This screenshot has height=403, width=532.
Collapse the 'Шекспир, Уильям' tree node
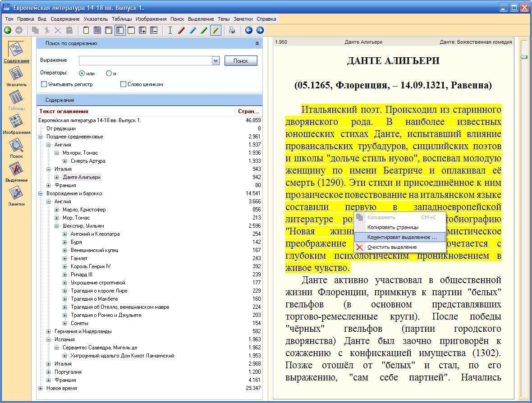57,226
